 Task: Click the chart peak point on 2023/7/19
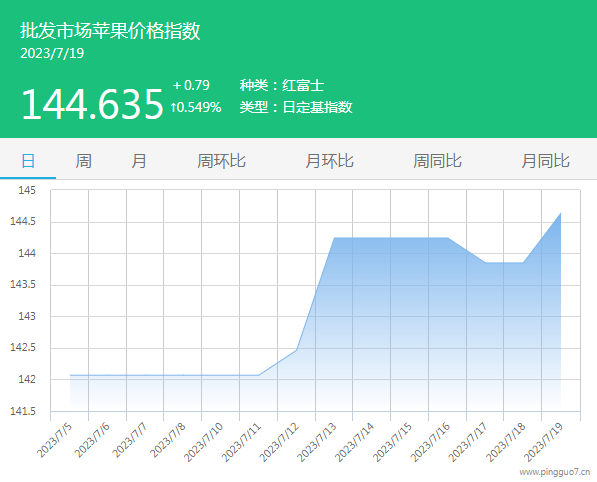[x=561, y=213]
